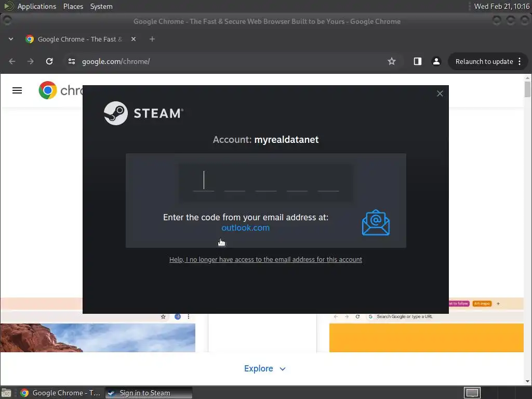Image resolution: width=532 pixels, height=399 pixels.
Task: Click the second code digit field
Action: [235, 181]
